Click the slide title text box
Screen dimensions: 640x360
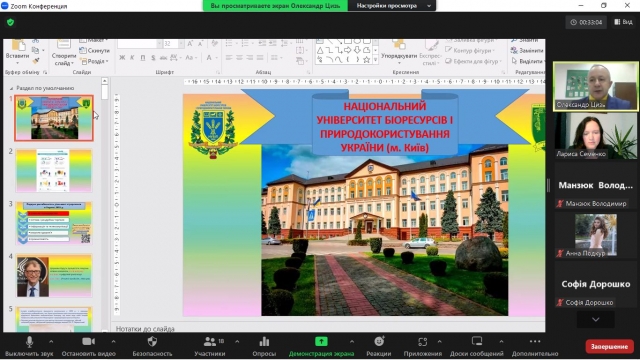(384, 127)
